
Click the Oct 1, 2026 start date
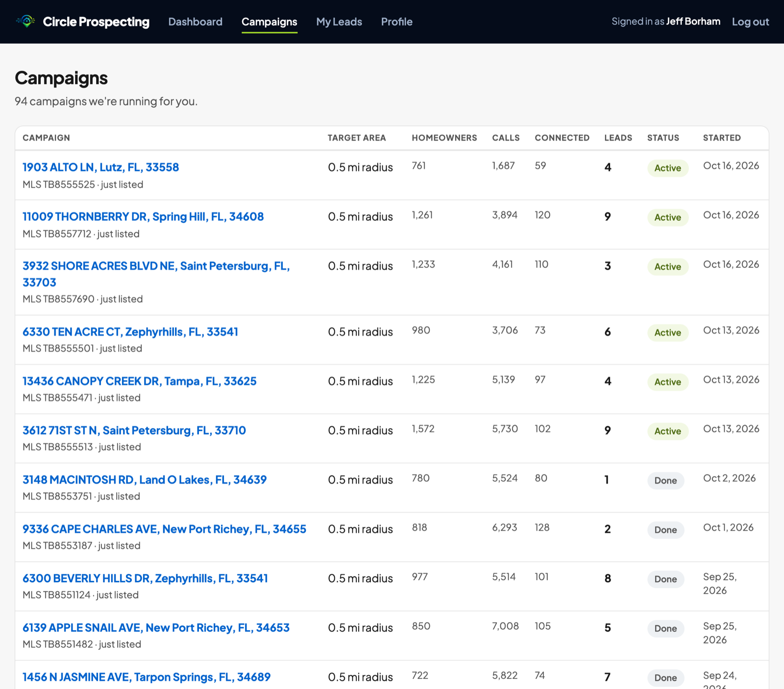[x=728, y=527]
